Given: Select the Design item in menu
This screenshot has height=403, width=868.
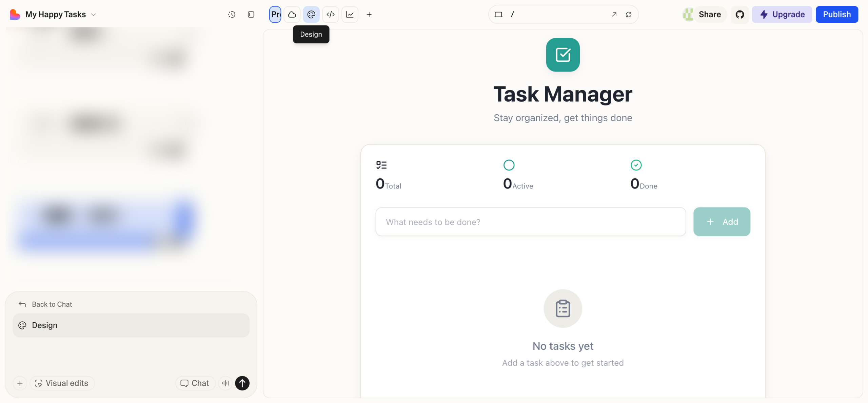Looking at the screenshot, I should click(131, 325).
